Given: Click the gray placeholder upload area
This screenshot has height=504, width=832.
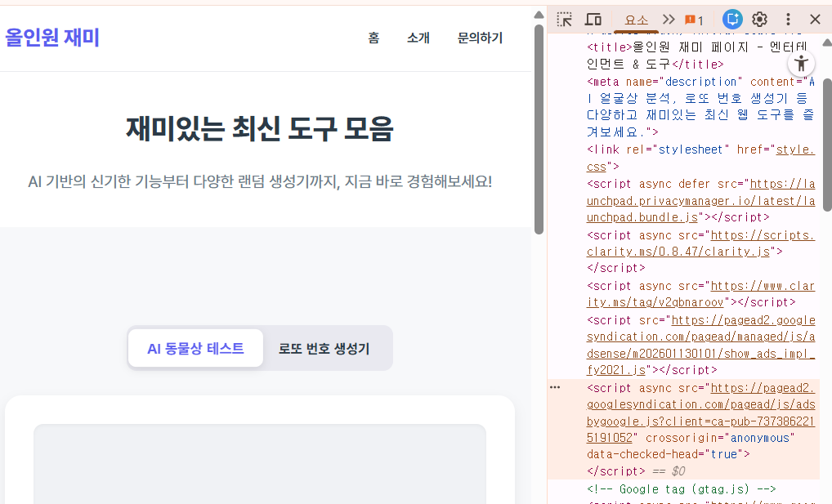Looking at the screenshot, I should point(260,464).
